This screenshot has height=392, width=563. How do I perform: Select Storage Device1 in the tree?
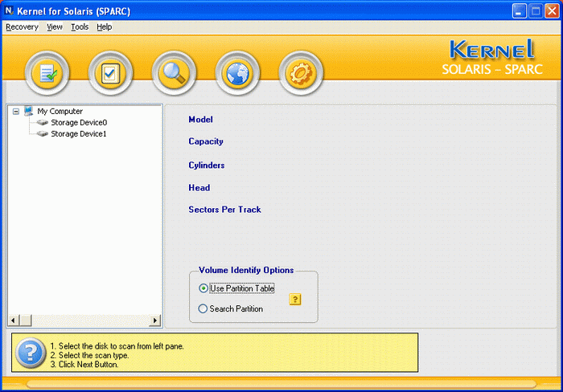(78, 134)
